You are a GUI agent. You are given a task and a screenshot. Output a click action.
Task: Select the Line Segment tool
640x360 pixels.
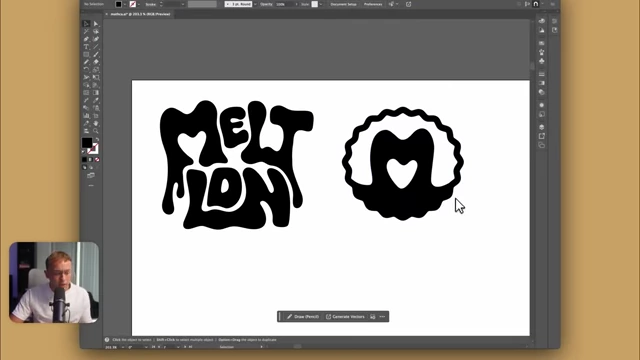pos(96,47)
